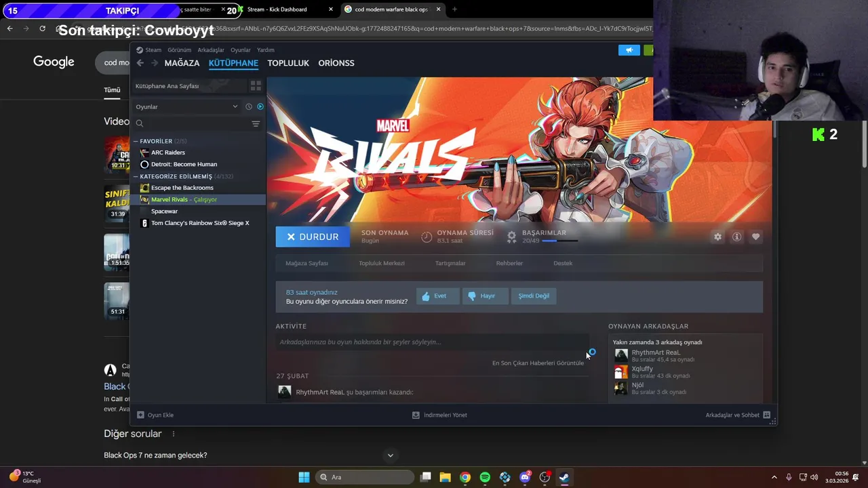Click the library search magnifier icon
The image size is (868, 488).
[x=140, y=123]
